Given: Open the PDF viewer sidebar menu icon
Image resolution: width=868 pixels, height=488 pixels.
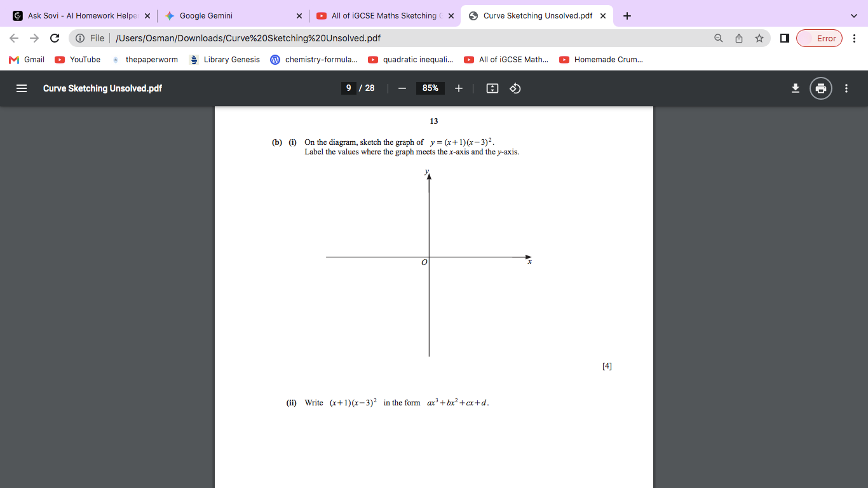Looking at the screenshot, I should coord(22,88).
